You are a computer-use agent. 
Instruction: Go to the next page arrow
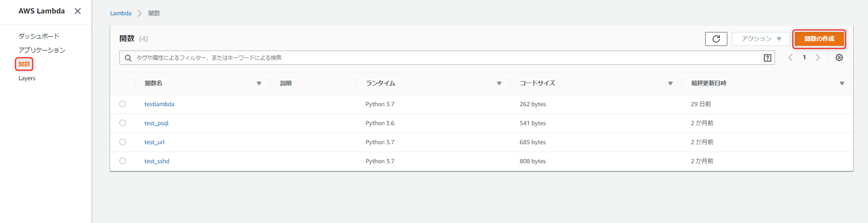pos(818,57)
